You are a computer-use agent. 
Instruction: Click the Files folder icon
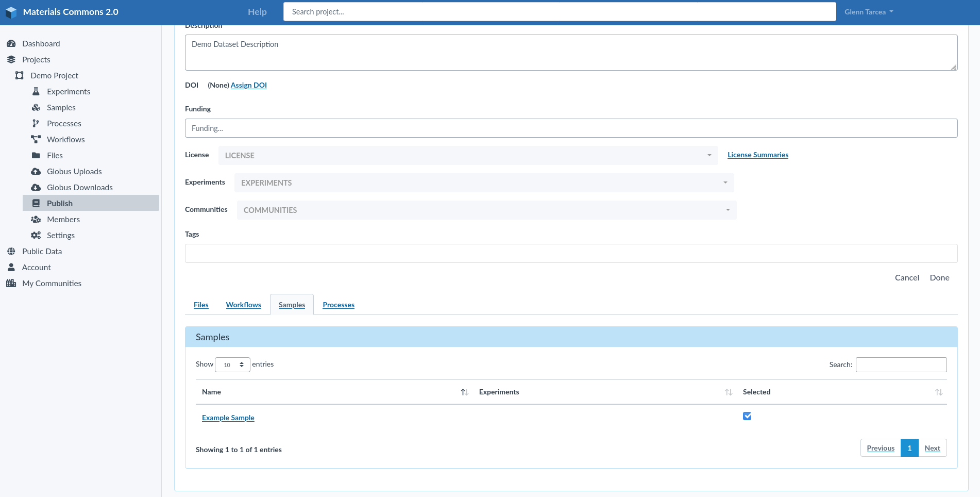(x=36, y=156)
